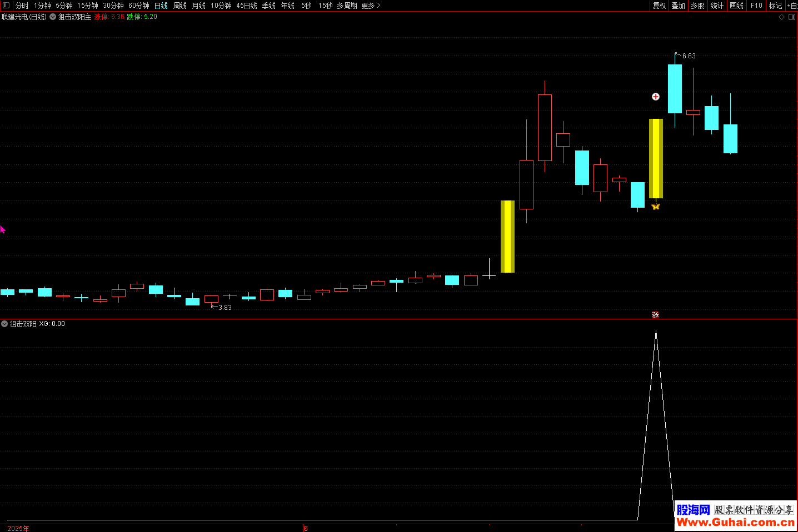Image resolution: width=798 pixels, height=532 pixels.
Task: Click the 2025年 time axis label
Action: (x=18, y=528)
